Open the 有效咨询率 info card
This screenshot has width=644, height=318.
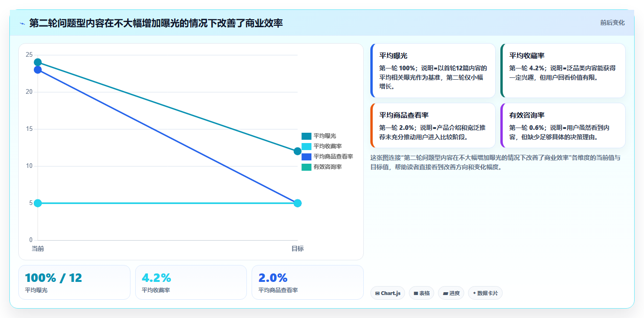pyautogui.click(x=563, y=126)
